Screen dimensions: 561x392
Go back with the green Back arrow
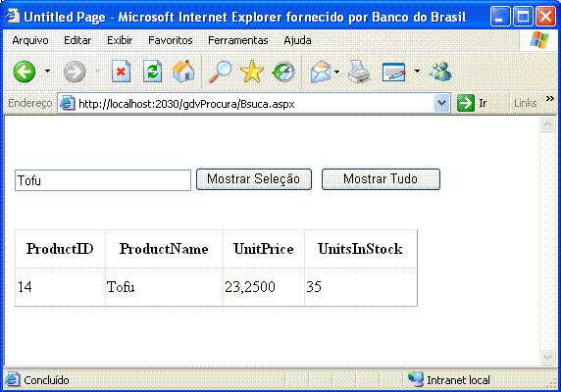[x=25, y=72]
